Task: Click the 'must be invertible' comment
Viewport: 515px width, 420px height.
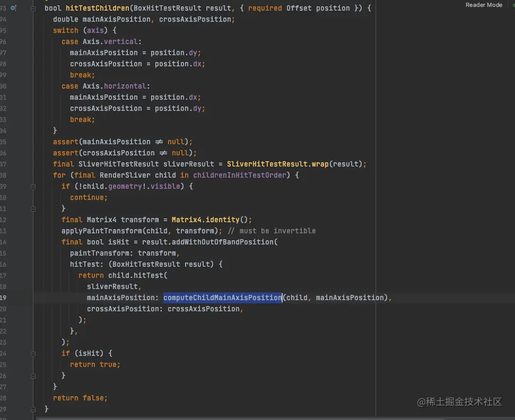Action: click(272, 231)
